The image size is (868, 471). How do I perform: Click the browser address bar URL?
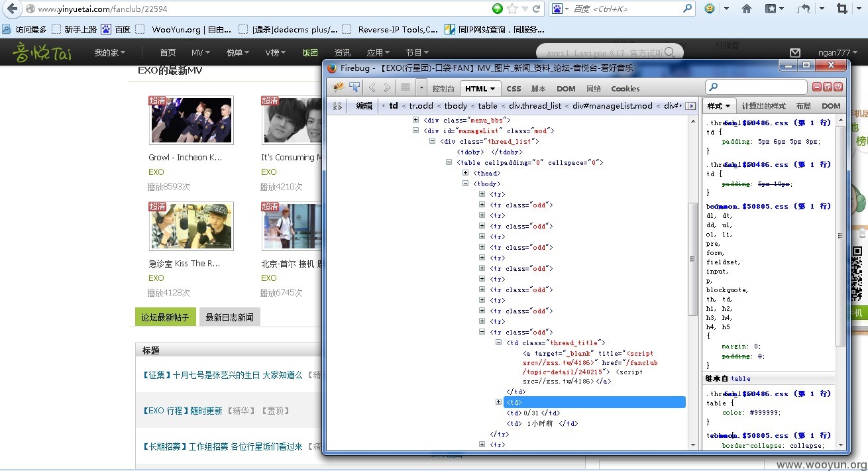[x=102, y=9]
